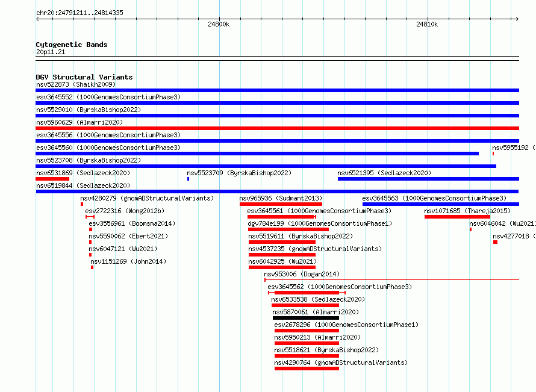Click the chr20:24791211..24814335 coordinates text
This screenshot has width=536, height=392.
[x=79, y=13]
